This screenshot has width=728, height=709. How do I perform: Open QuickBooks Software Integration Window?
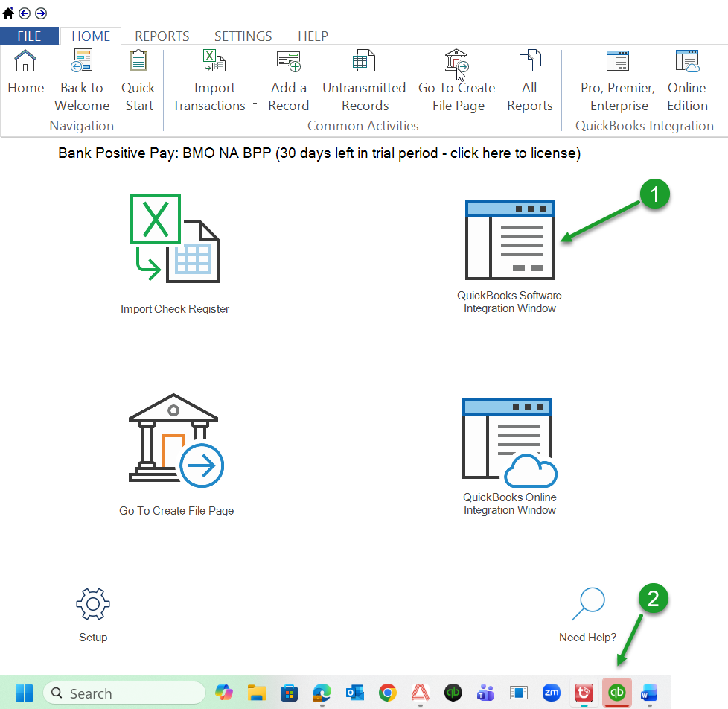509,239
